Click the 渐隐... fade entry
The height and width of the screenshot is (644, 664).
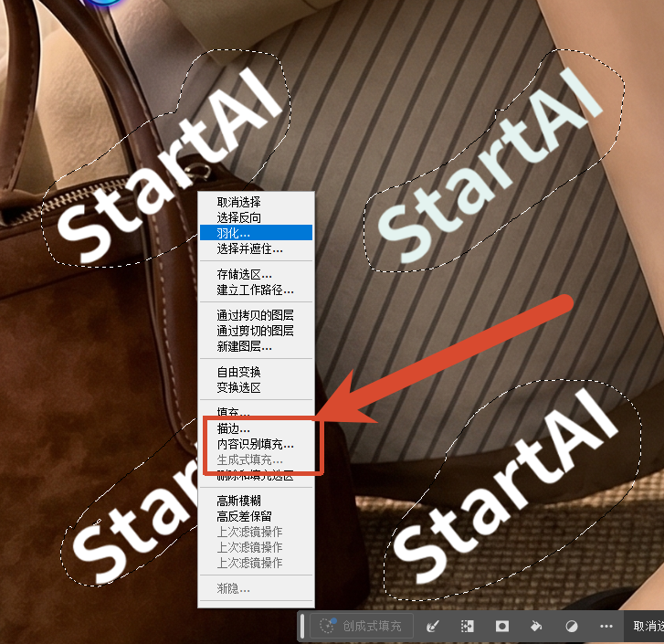coord(256,588)
